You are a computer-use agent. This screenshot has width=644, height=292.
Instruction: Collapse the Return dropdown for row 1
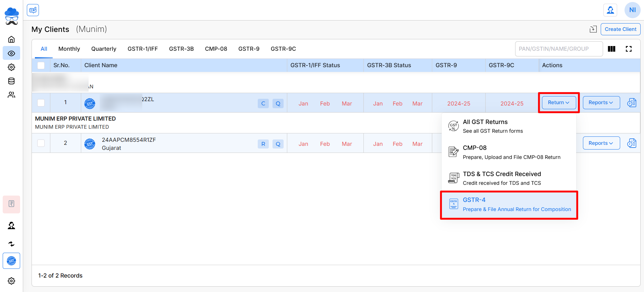point(558,102)
